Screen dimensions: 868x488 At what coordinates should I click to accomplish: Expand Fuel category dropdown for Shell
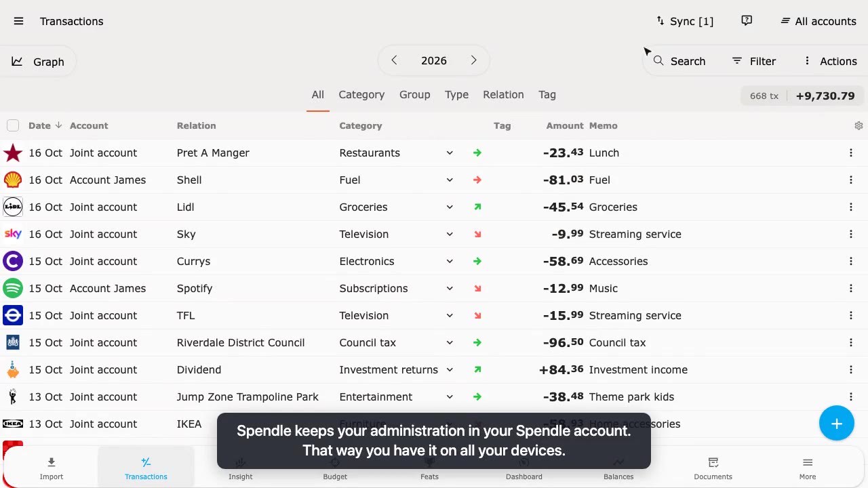click(x=450, y=180)
